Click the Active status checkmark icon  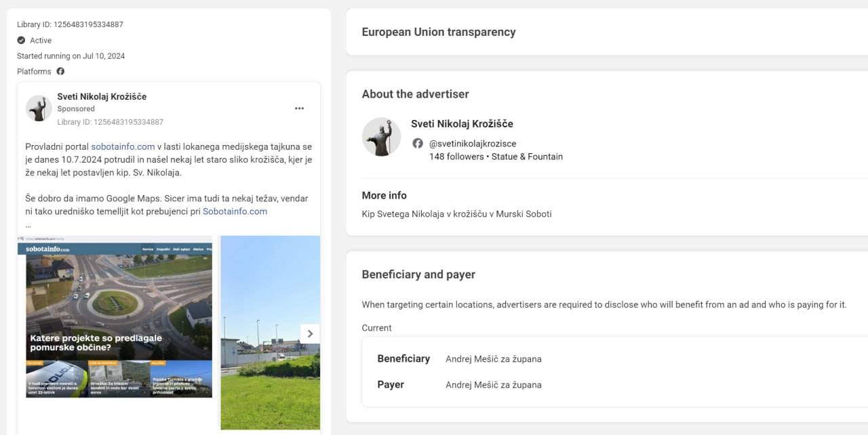coord(21,41)
